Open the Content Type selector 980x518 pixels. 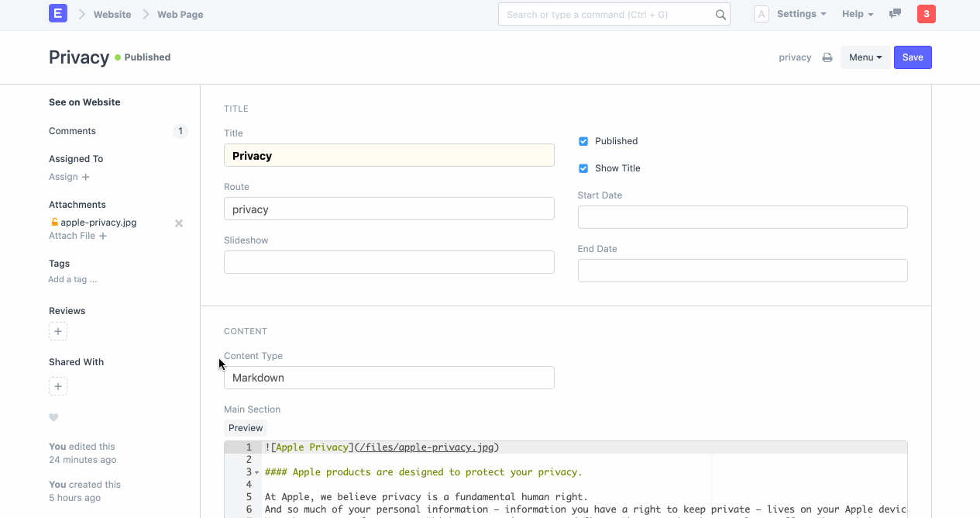(x=389, y=378)
